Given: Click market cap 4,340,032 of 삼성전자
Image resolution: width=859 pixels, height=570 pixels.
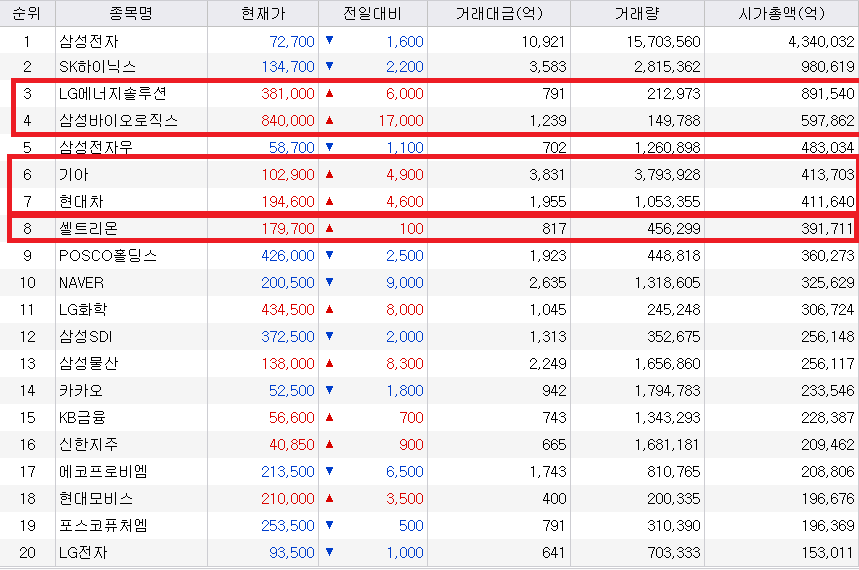Looking at the screenshot, I should (821, 42).
